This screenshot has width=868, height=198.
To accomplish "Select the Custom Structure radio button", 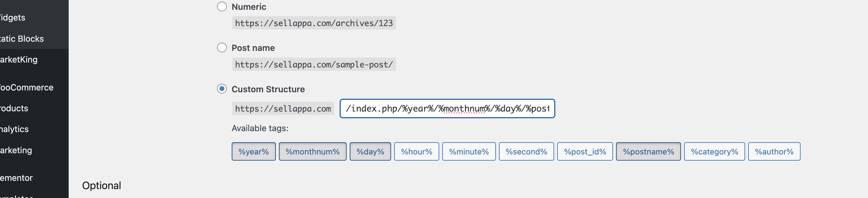I will (222, 89).
